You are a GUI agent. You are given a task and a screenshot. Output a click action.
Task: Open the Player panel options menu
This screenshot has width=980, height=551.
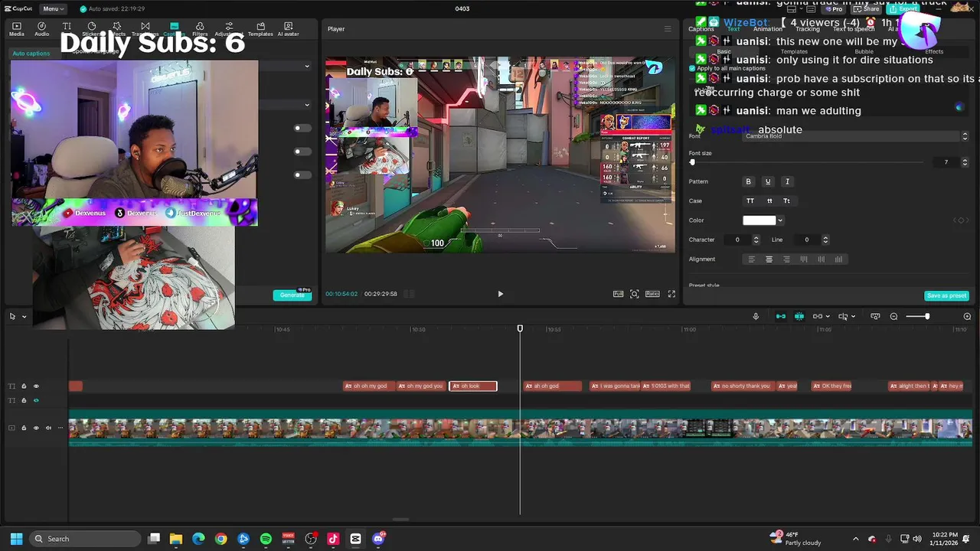pos(667,29)
